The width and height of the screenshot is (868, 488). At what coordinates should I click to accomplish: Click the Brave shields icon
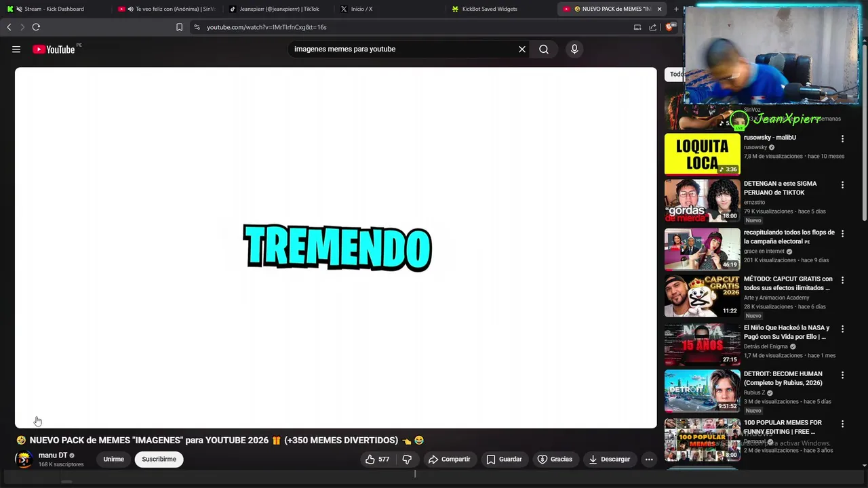[670, 27]
